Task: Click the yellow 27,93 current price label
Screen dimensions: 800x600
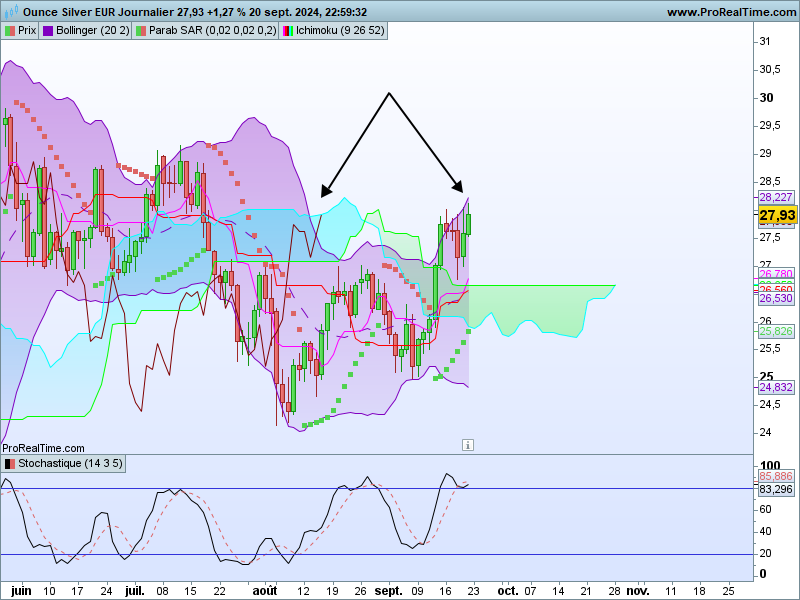Action: click(x=777, y=215)
